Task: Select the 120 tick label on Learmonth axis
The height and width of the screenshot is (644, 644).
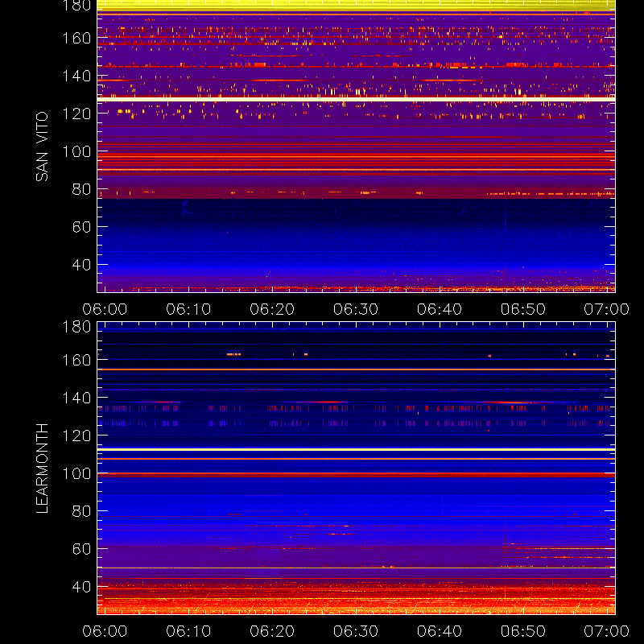Action: [76, 436]
